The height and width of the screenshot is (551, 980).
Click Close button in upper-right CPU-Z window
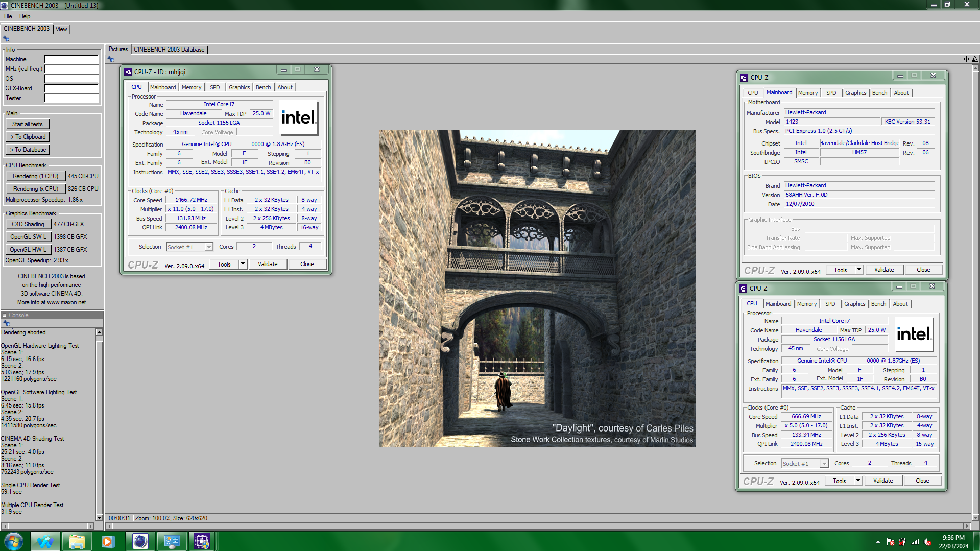[x=923, y=270]
